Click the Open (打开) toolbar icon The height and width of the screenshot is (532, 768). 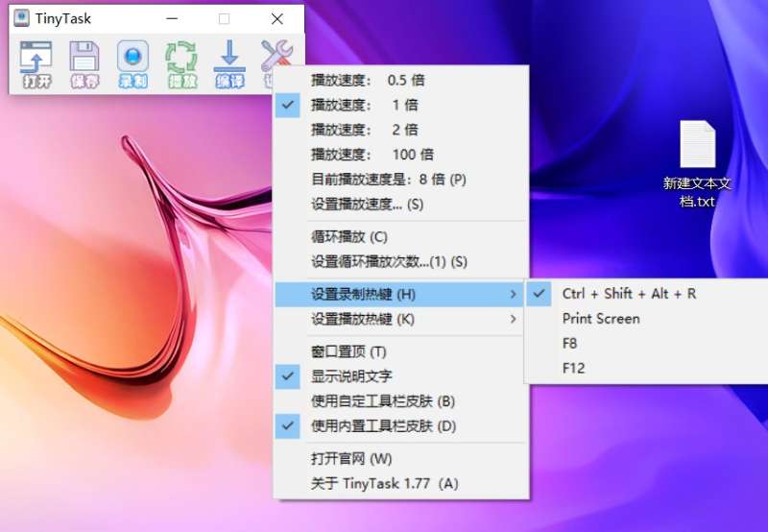tap(36, 64)
